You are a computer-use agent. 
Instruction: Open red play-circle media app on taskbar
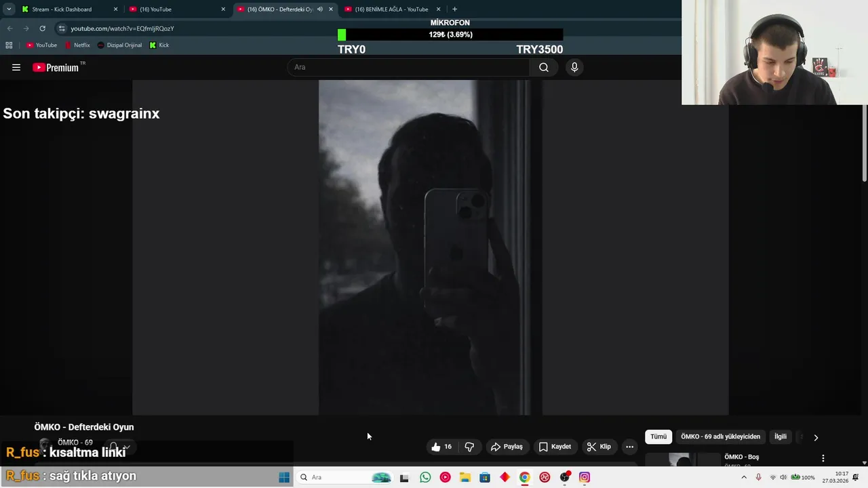tap(445, 477)
